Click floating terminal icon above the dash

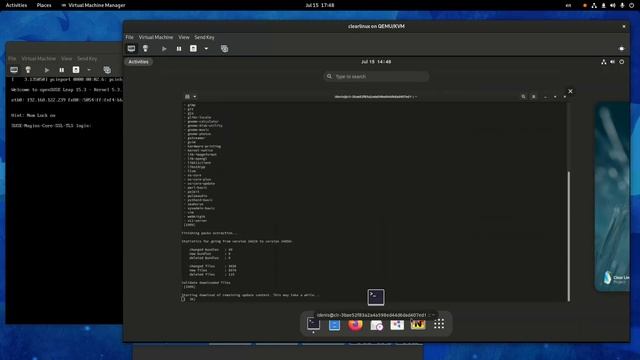click(376, 297)
